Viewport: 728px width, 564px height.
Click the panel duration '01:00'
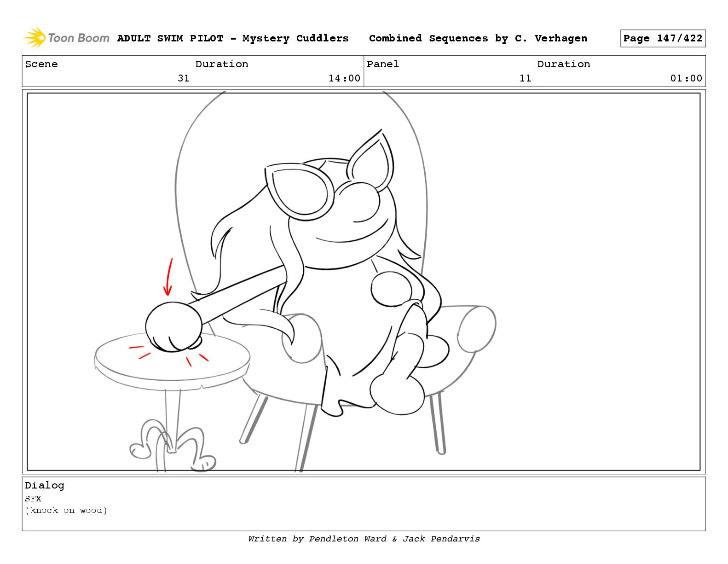686,78
